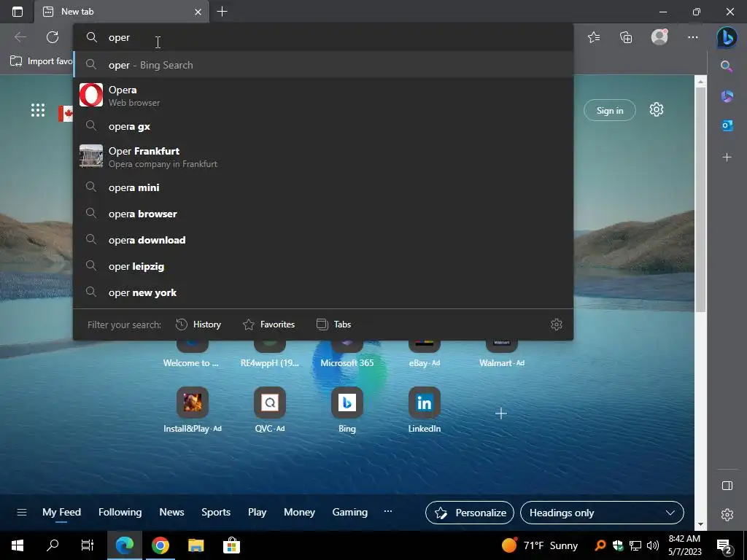747x560 pixels.
Task: Select the Opera Web browser suggestion
Action: coord(323,96)
